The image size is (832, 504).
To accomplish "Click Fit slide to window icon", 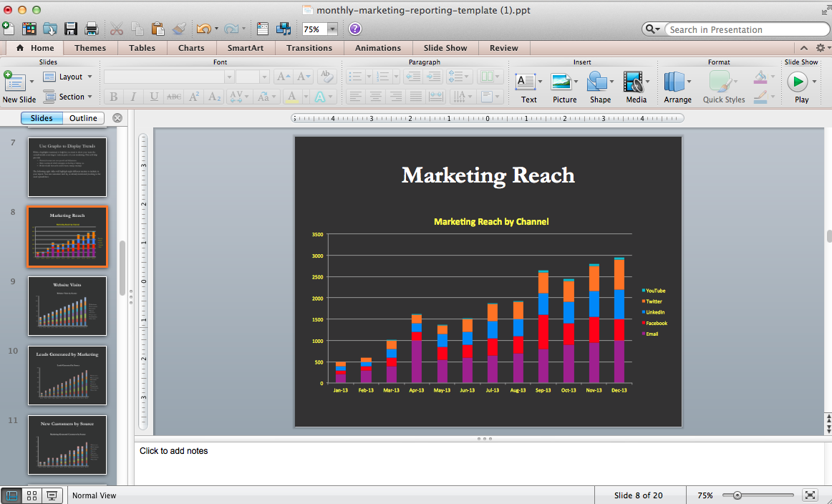I will tap(810, 495).
